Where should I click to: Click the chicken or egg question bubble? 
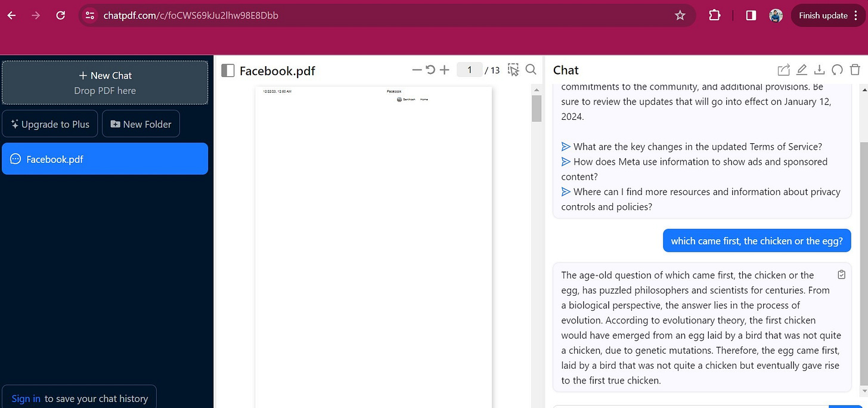[757, 241]
